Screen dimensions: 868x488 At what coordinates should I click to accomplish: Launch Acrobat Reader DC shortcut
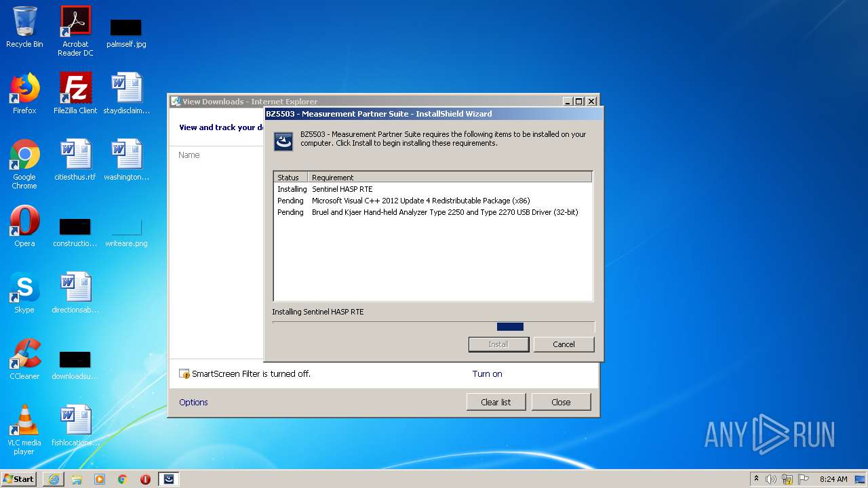(75, 31)
